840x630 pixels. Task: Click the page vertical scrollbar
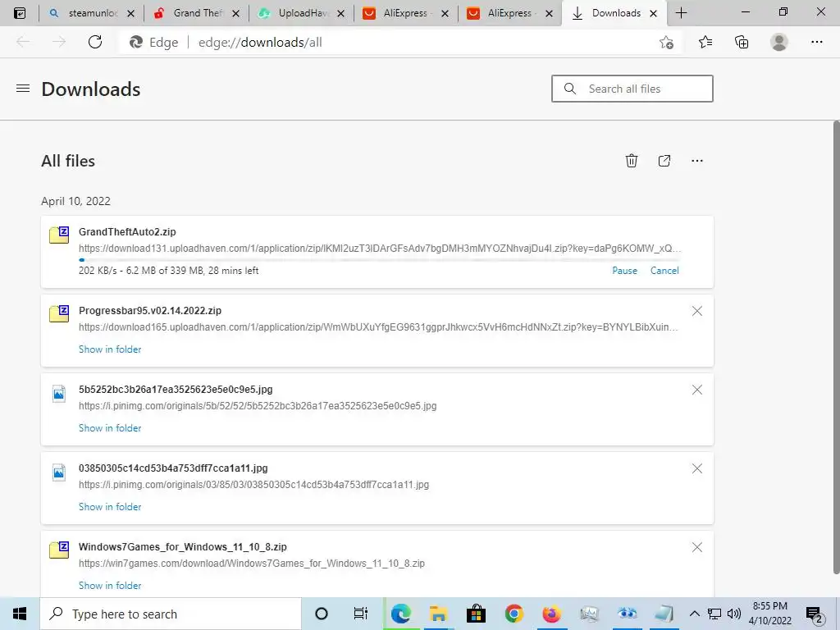tap(836, 348)
